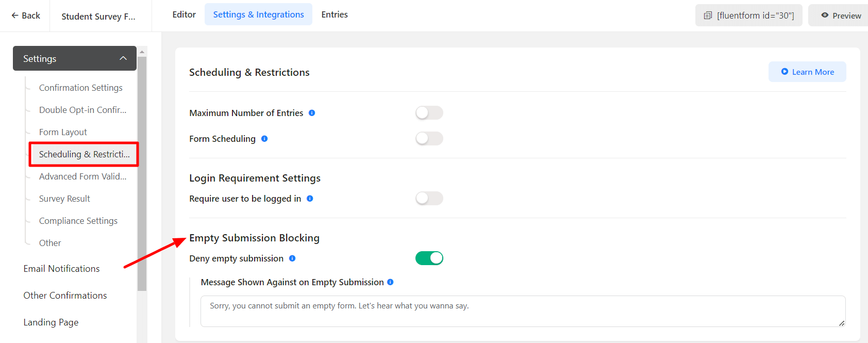Open the Entries tab
This screenshot has width=868, height=343.
[x=335, y=14]
